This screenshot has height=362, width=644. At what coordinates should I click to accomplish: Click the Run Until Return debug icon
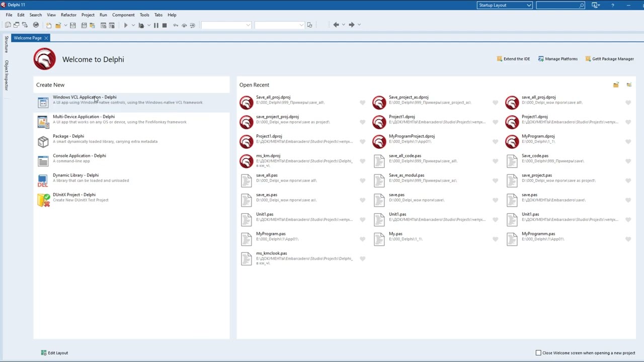pos(192,25)
